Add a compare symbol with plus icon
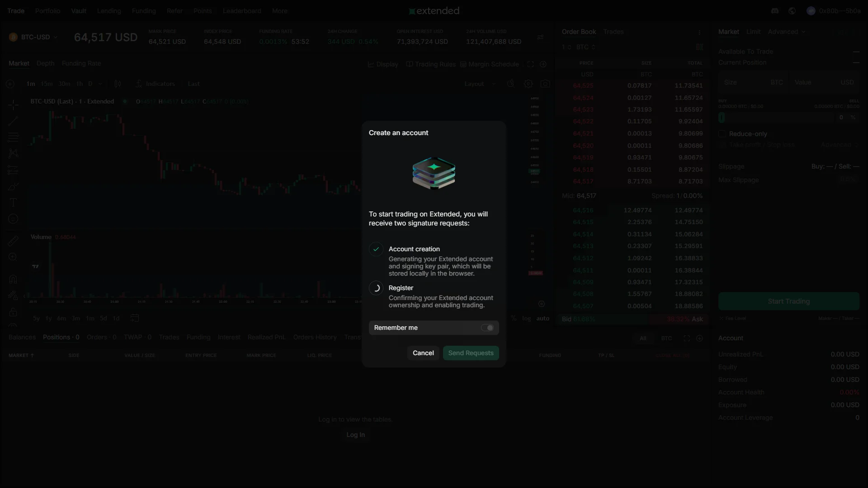 pyautogui.click(x=10, y=84)
